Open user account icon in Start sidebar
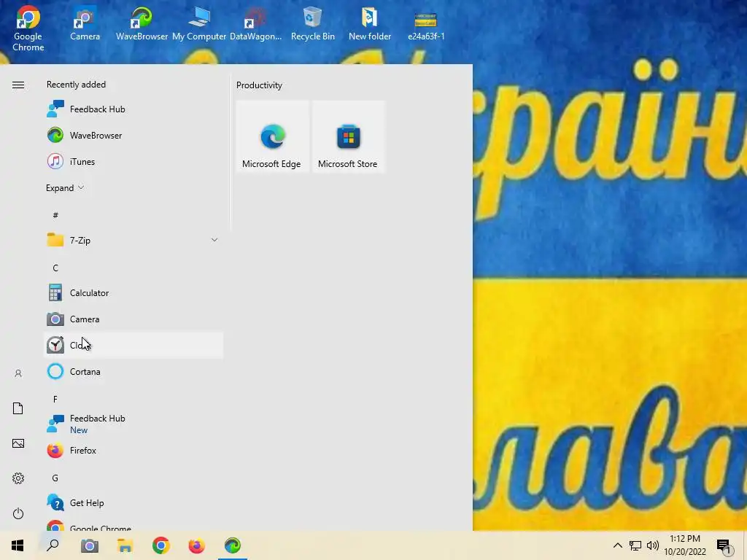Image resolution: width=747 pixels, height=560 pixels. pyautogui.click(x=18, y=373)
